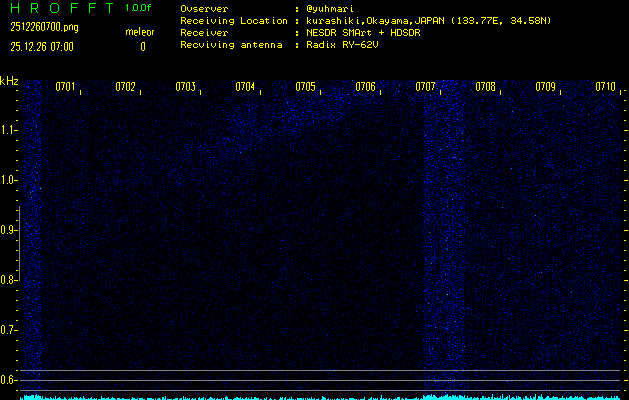Click the 0.7 kHz axis label
Screen dimensions: 629x400
8,330
